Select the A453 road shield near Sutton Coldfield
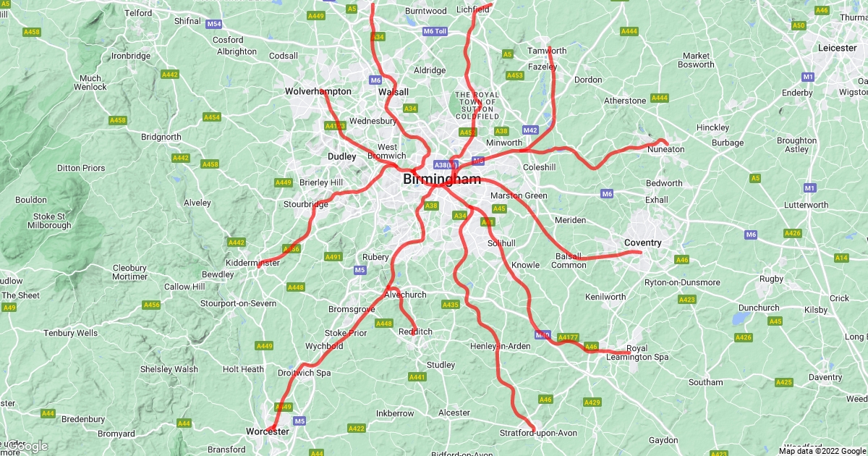Image resolution: width=868 pixels, height=456 pixels. (515, 75)
